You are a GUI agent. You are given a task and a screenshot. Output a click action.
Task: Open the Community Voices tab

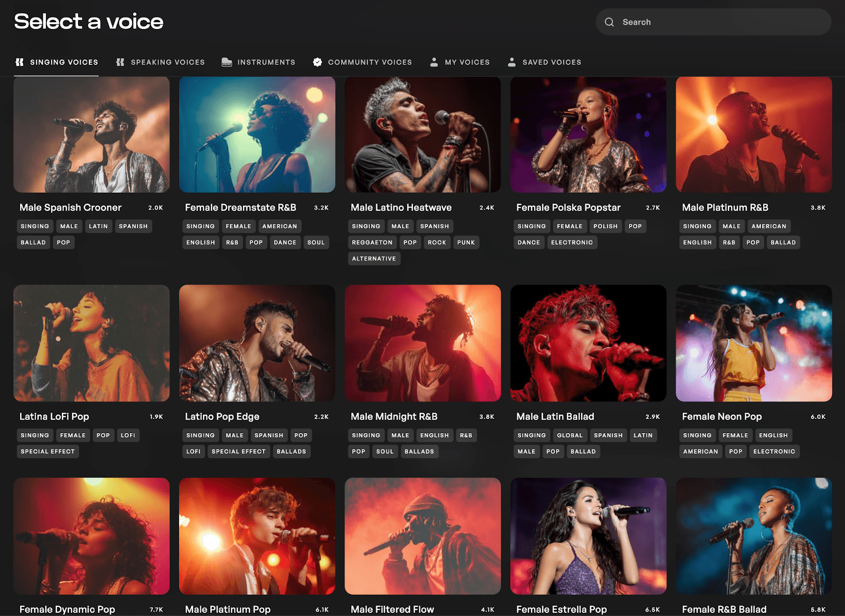coord(370,62)
